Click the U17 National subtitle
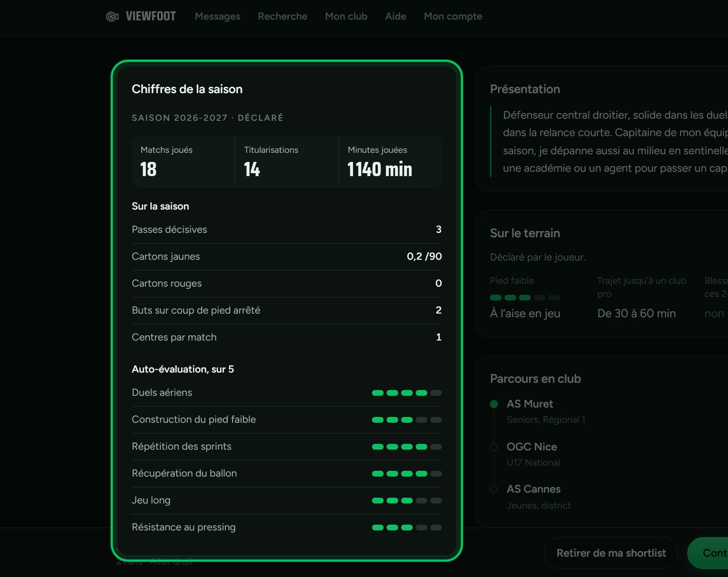This screenshot has width=728, height=577. tap(533, 463)
